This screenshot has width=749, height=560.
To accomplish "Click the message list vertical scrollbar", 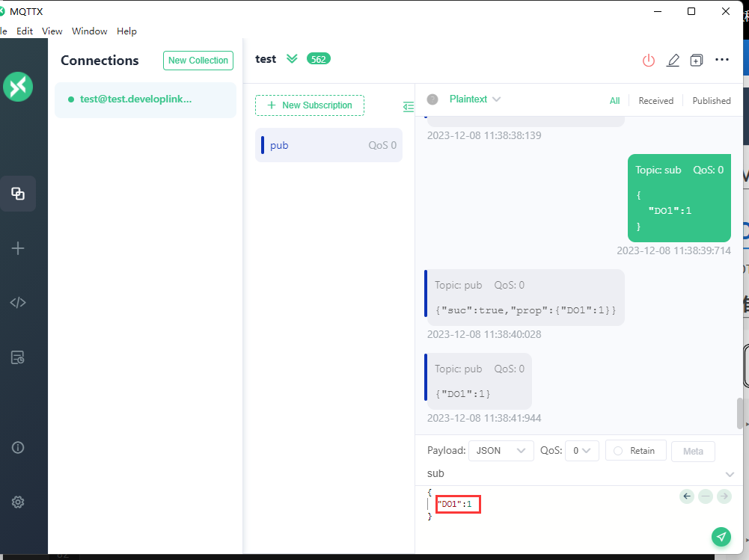I will click(x=739, y=413).
